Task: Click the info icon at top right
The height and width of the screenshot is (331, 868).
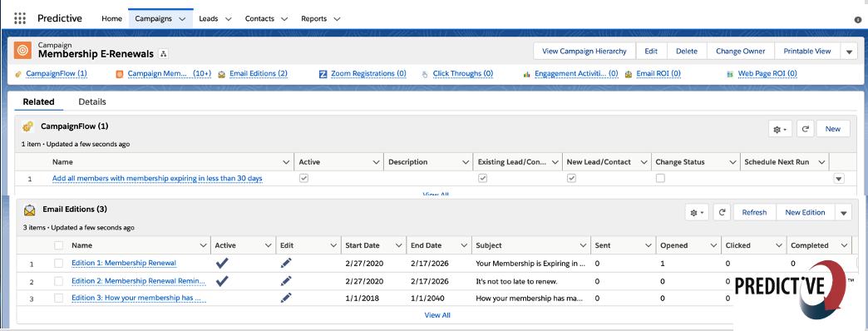Action: tap(858, 19)
